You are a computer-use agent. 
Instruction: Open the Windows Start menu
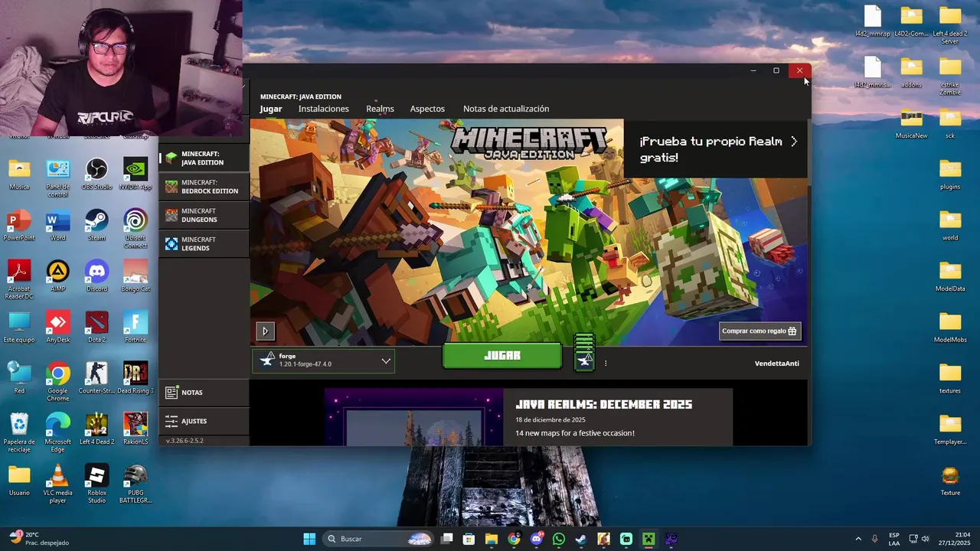(x=309, y=539)
